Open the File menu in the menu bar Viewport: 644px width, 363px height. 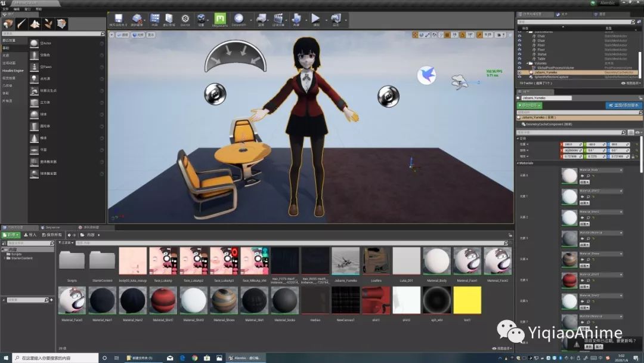[5, 10]
